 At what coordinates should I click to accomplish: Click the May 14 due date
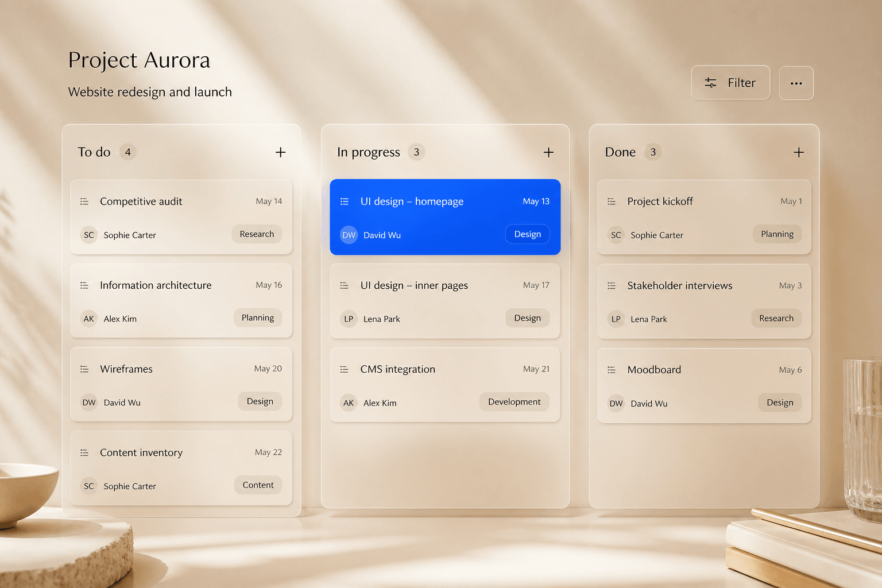point(269,202)
